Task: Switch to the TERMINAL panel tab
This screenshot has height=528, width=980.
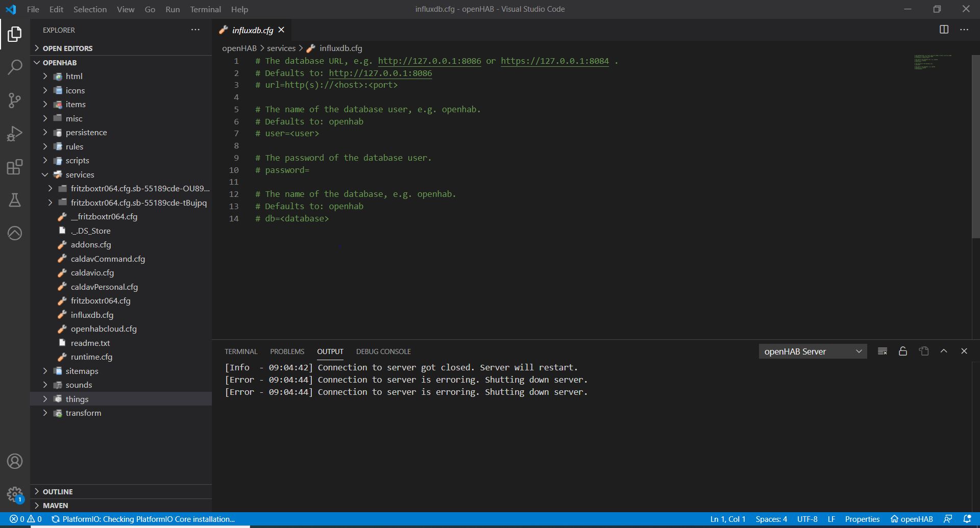Action: (241, 351)
